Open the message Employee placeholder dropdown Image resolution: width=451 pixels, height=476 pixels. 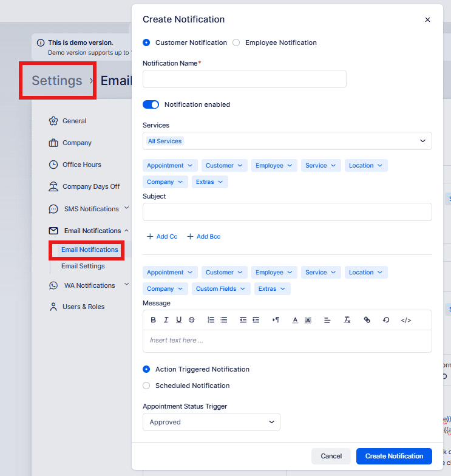pos(274,272)
